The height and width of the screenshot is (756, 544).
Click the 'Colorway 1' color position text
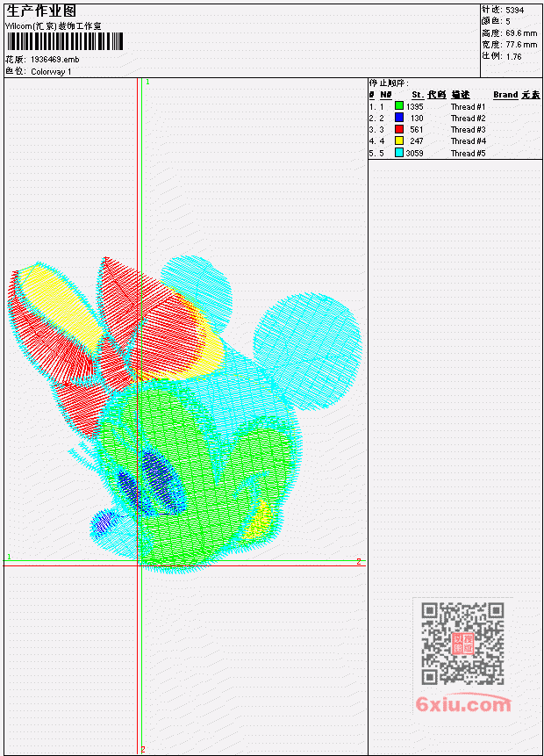(x=51, y=72)
